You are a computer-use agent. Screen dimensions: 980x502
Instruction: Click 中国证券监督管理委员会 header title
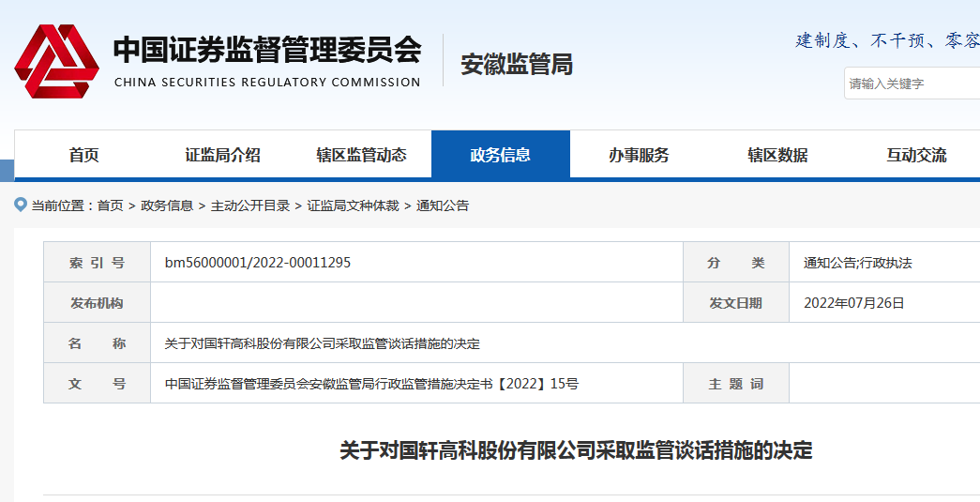267,50
